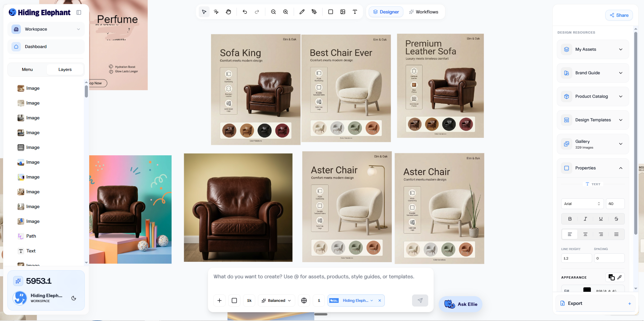Toggle strikethrough text formatting
Viewport: 644px width, 321px height.
616,219
